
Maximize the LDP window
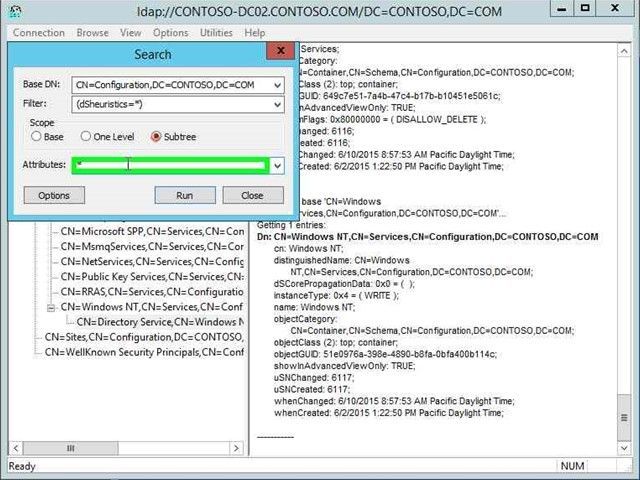pos(586,8)
